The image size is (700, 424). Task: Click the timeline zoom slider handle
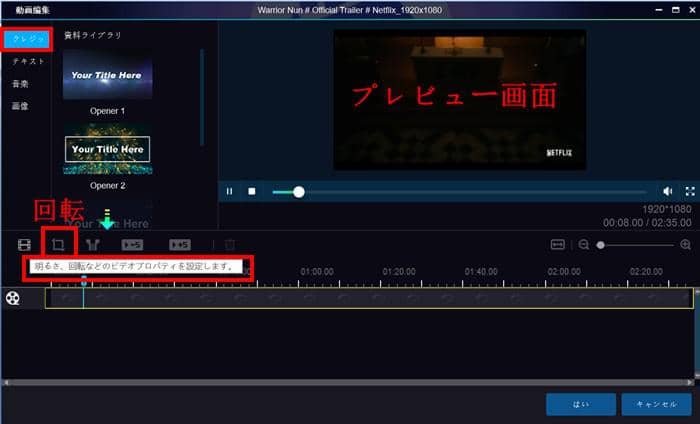(x=601, y=245)
